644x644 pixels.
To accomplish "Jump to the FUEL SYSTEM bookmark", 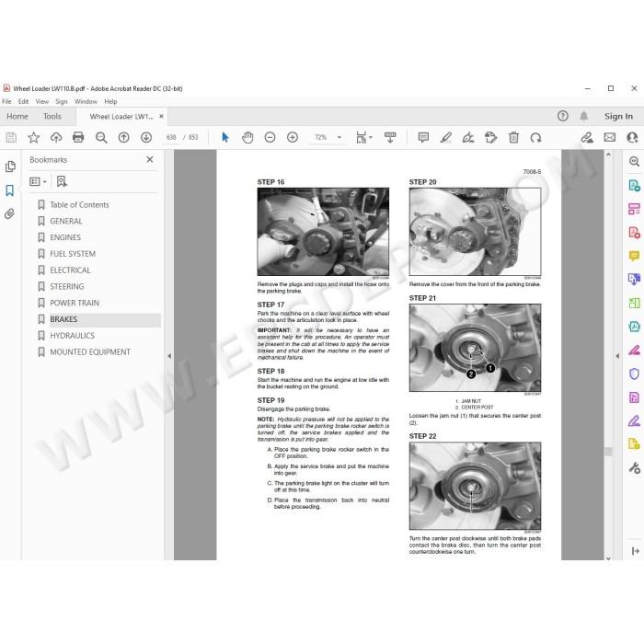I will pyautogui.click(x=73, y=254).
